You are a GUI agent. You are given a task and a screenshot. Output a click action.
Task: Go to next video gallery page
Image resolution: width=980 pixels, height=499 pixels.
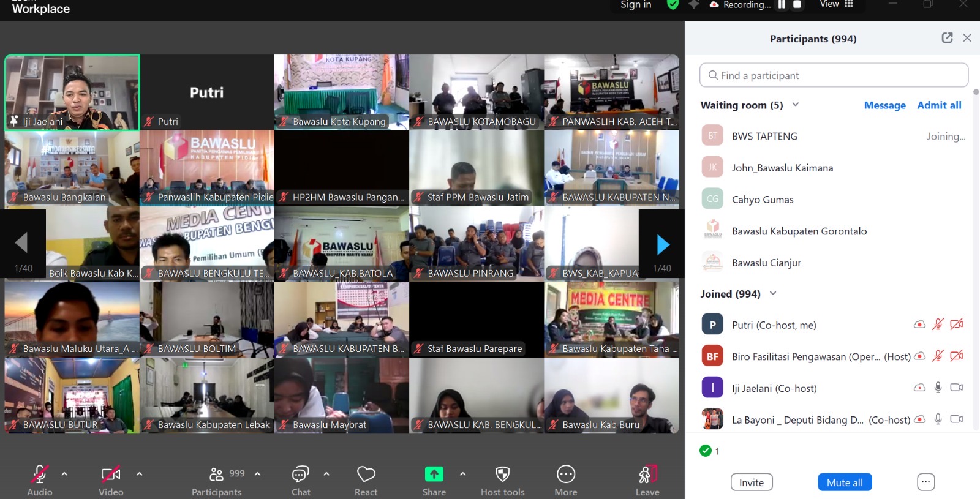(x=662, y=245)
